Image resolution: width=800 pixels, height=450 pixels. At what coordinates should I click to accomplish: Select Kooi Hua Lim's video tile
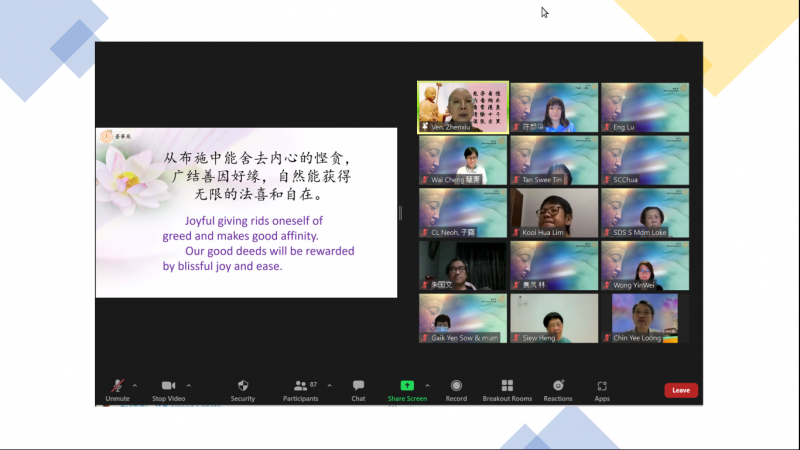554,213
